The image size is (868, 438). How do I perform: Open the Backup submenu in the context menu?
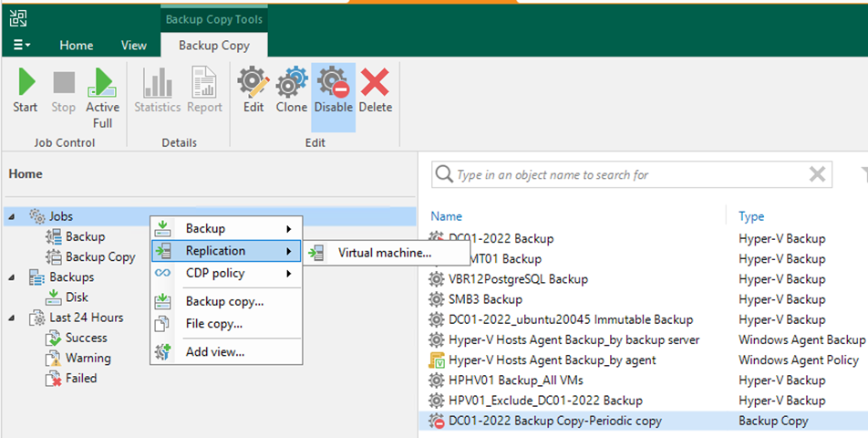226,229
